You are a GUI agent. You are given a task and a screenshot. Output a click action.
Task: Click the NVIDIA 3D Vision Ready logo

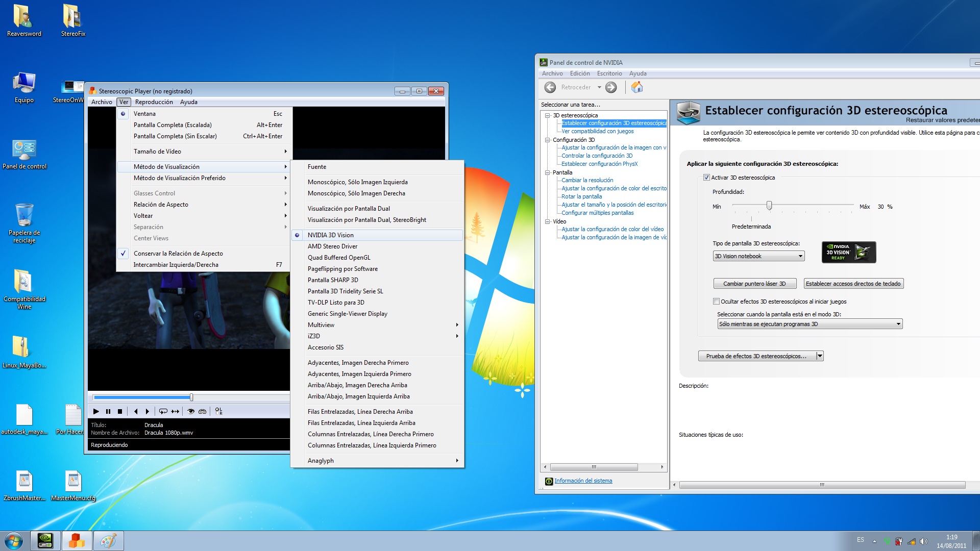849,252
